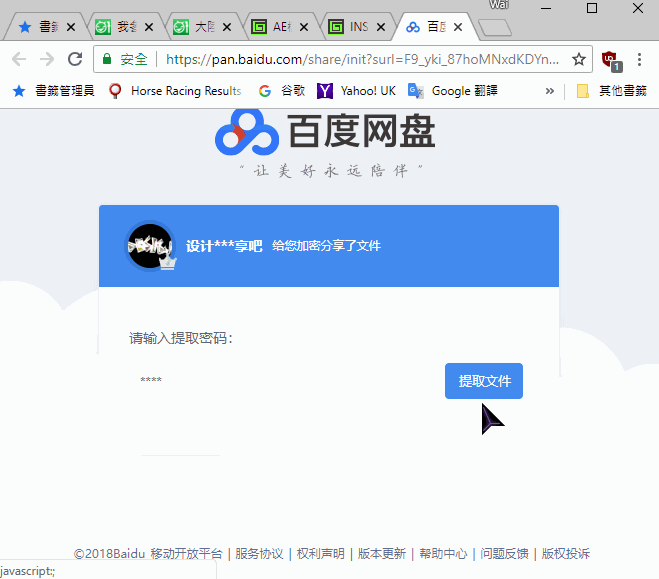The image size is (659, 579).
Task: Close the AE tab
Action: coord(304,27)
